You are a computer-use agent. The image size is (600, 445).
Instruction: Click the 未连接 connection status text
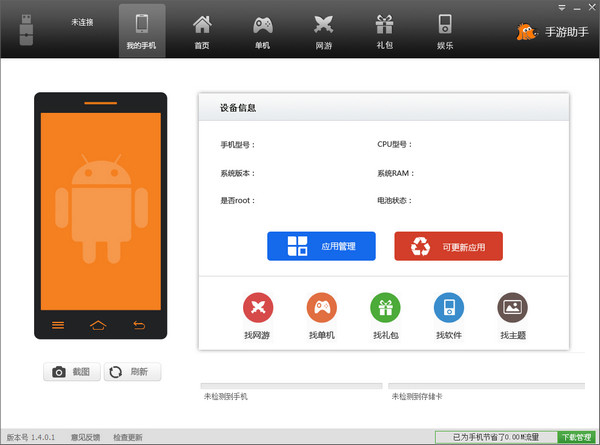tap(82, 22)
